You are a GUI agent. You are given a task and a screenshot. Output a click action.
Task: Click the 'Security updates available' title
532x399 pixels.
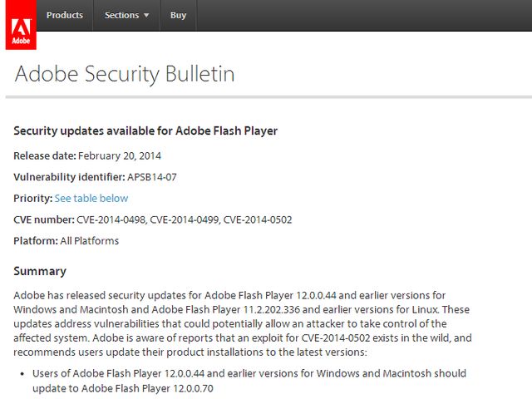point(145,131)
